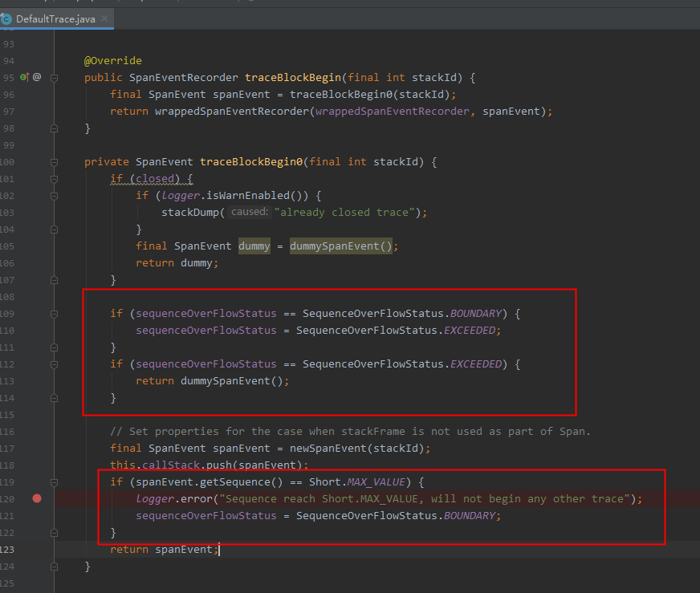Click the @Override annotation
Screen dimensions: 700x593
pyautogui.click(x=113, y=61)
